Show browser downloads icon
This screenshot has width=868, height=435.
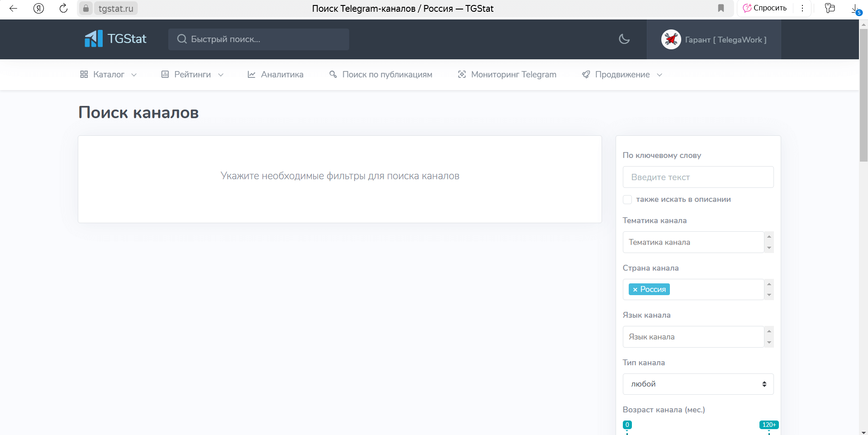tap(856, 9)
